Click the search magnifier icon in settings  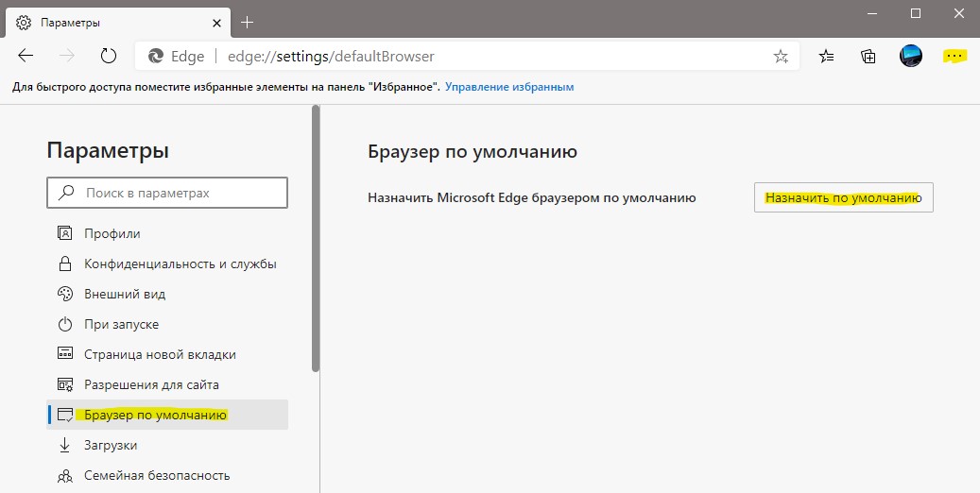point(66,193)
